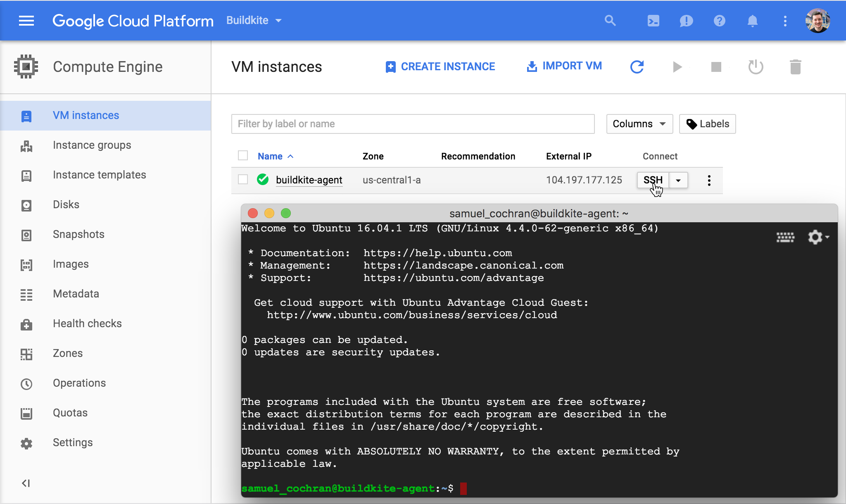Click the Images sidebar icon
The height and width of the screenshot is (504, 846).
tap(26, 265)
